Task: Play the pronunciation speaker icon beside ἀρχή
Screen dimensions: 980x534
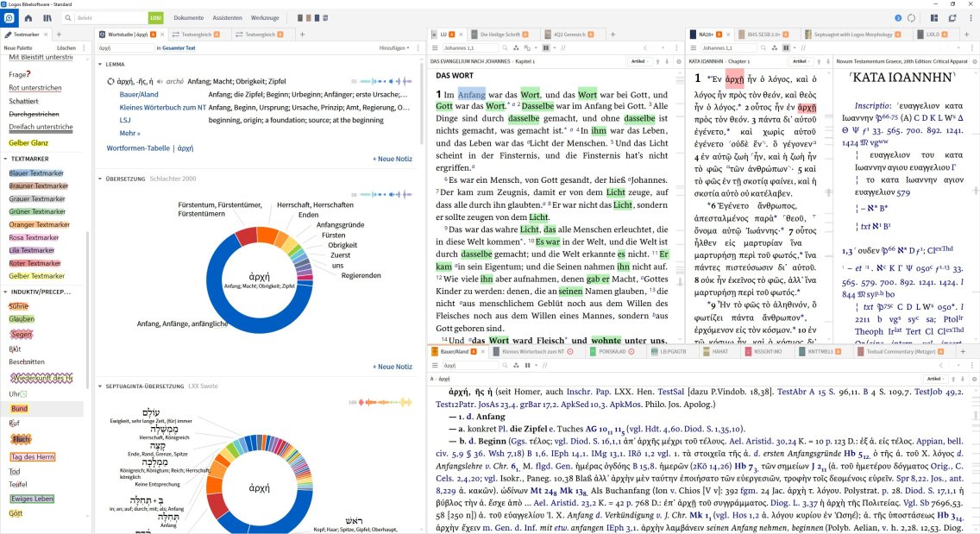Action: (x=160, y=81)
